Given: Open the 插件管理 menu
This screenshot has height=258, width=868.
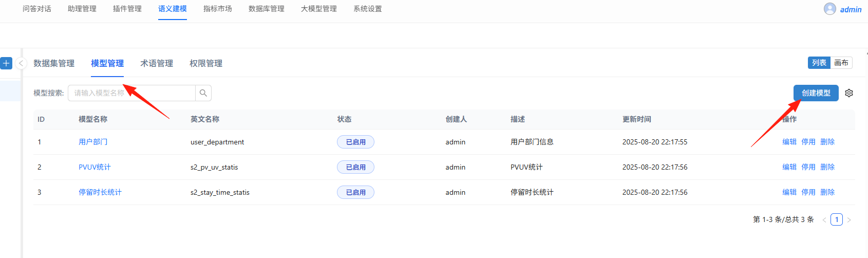Looking at the screenshot, I should tap(127, 9).
